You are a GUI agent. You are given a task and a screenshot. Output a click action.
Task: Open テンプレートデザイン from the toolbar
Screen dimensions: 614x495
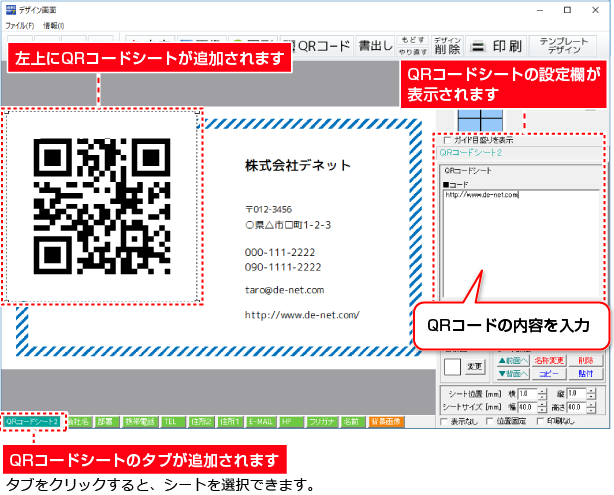click(563, 46)
